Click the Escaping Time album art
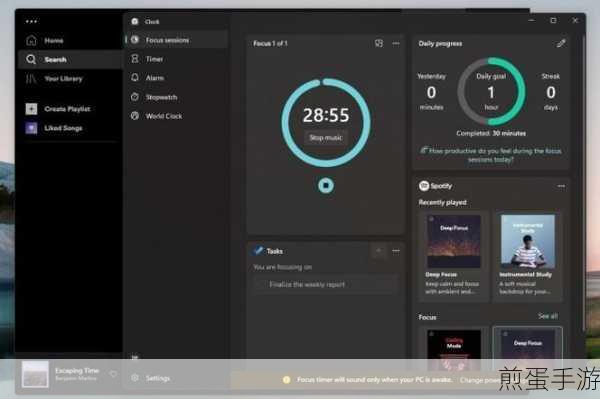 tap(35, 374)
